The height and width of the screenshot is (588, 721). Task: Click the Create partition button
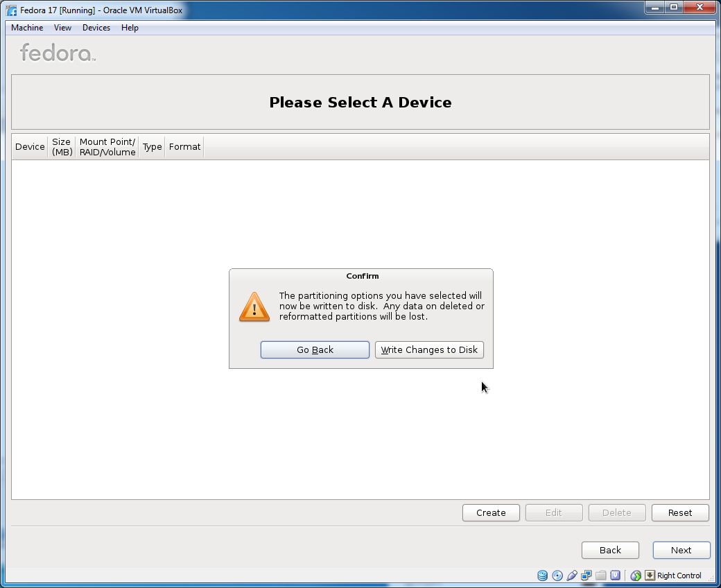click(491, 512)
